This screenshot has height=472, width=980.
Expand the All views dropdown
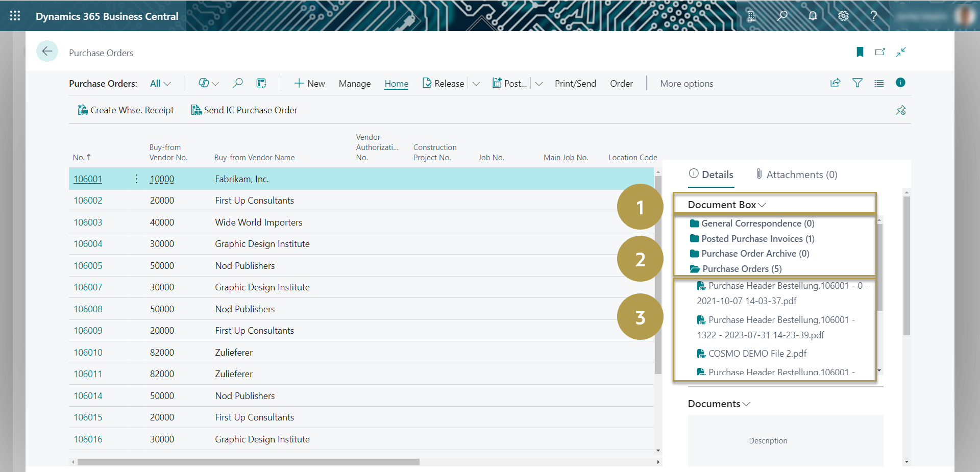160,84
